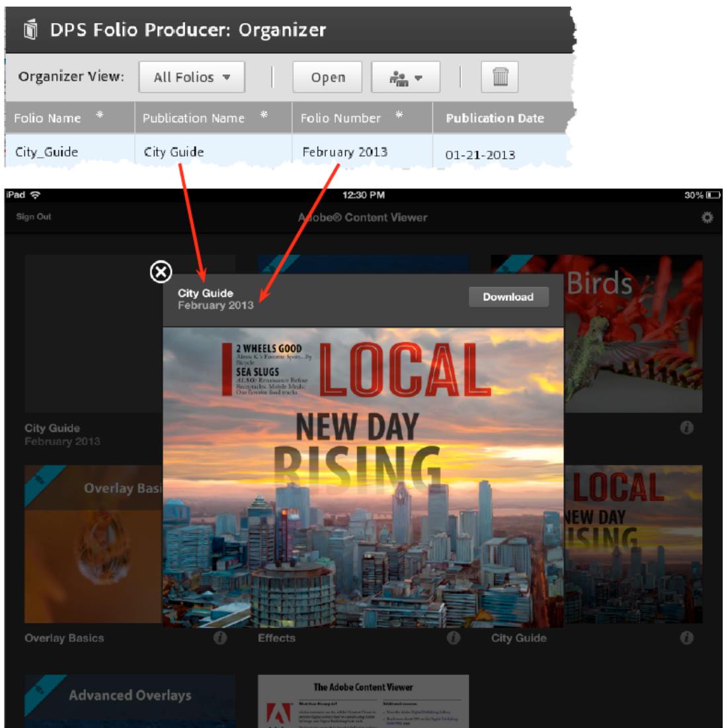Click the trash delete icon
Image resolution: width=724 pixels, height=728 pixels.
(500, 77)
